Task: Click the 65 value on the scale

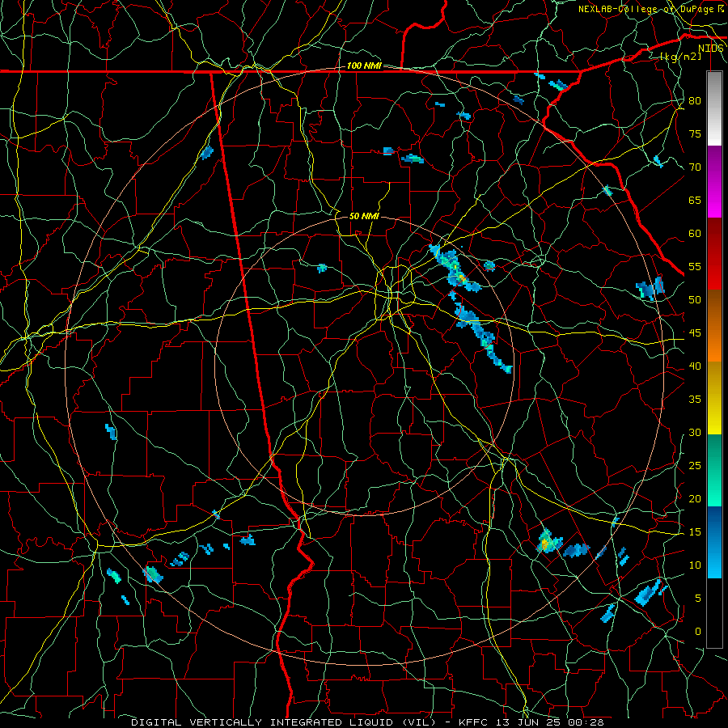Action: 695,201
